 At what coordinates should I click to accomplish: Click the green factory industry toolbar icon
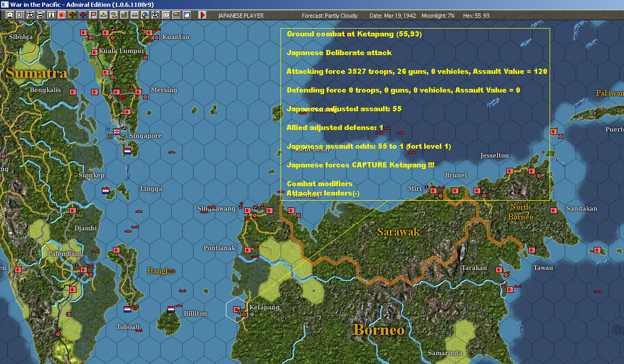point(124,15)
